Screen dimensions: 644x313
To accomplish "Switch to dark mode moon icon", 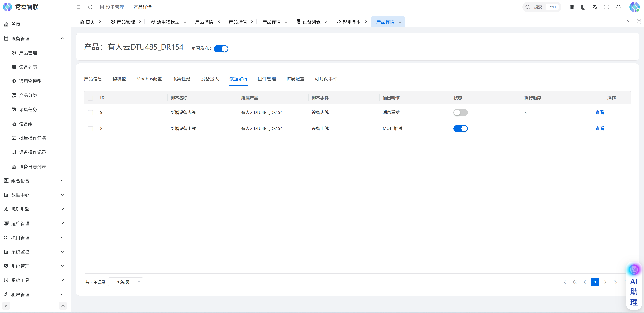I will [583, 7].
